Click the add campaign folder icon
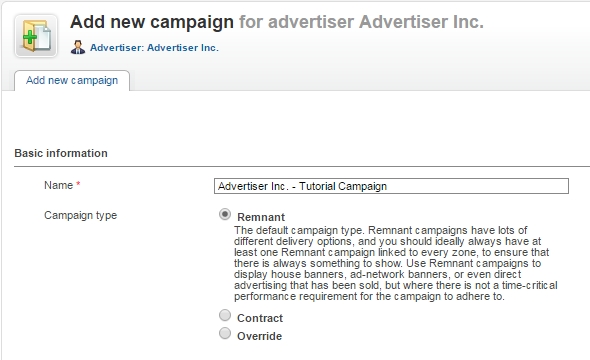The height and width of the screenshot is (360, 590). (36, 36)
